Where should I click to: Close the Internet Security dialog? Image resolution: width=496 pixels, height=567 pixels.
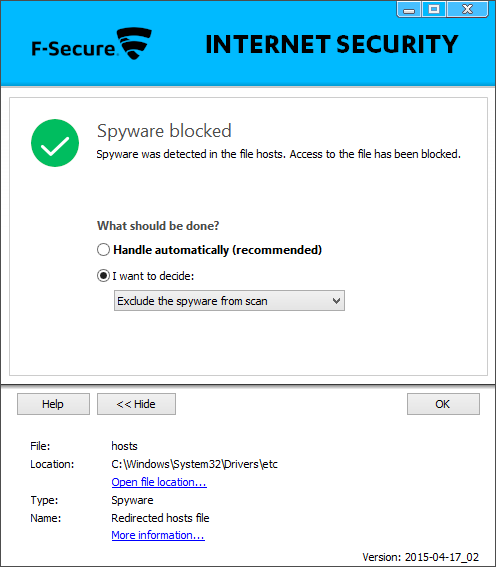point(467,9)
